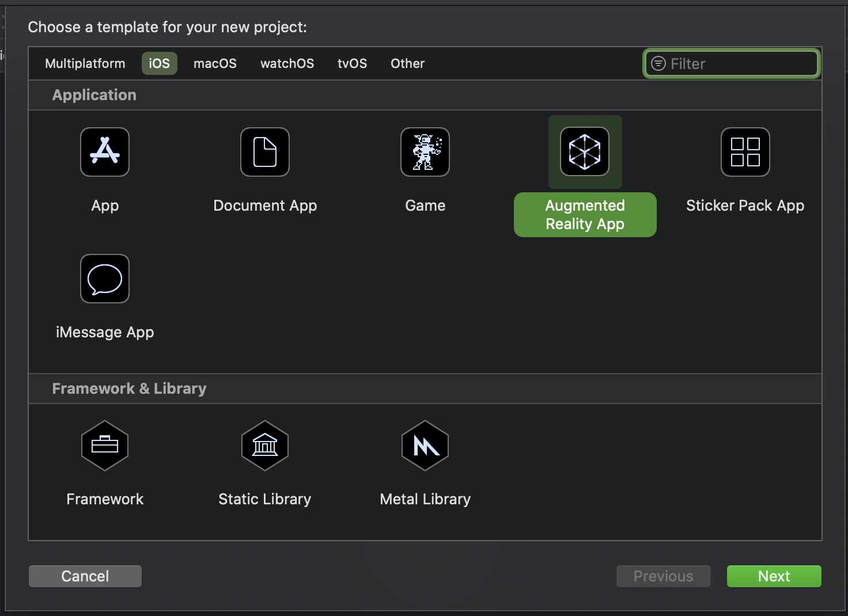The height and width of the screenshot is (616, 848).
Task: Select the Framework toolbox icon
Action: (105, 446)
